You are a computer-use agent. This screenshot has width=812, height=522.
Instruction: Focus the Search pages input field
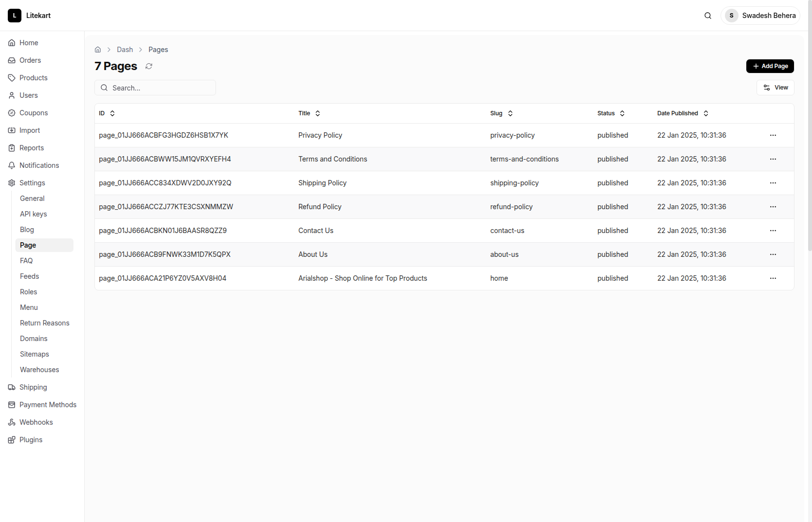click(x=155, y=88)
